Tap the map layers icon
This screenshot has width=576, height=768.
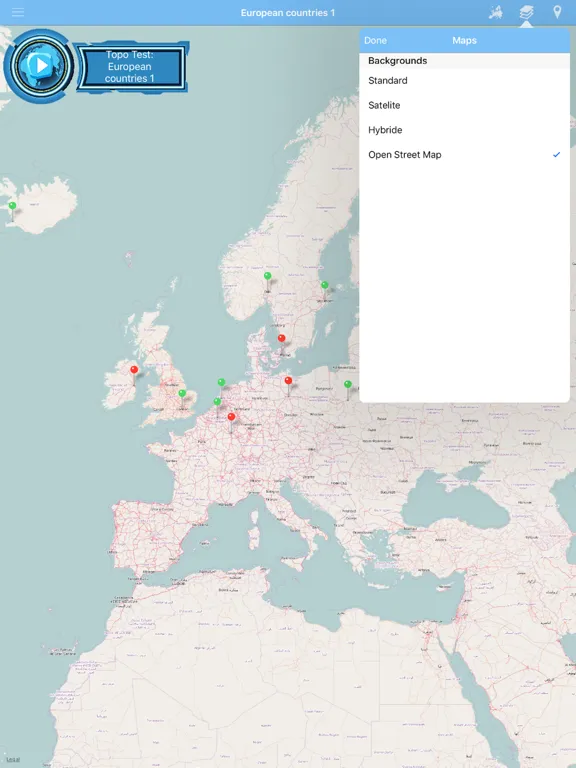click(x=527, y=12)
